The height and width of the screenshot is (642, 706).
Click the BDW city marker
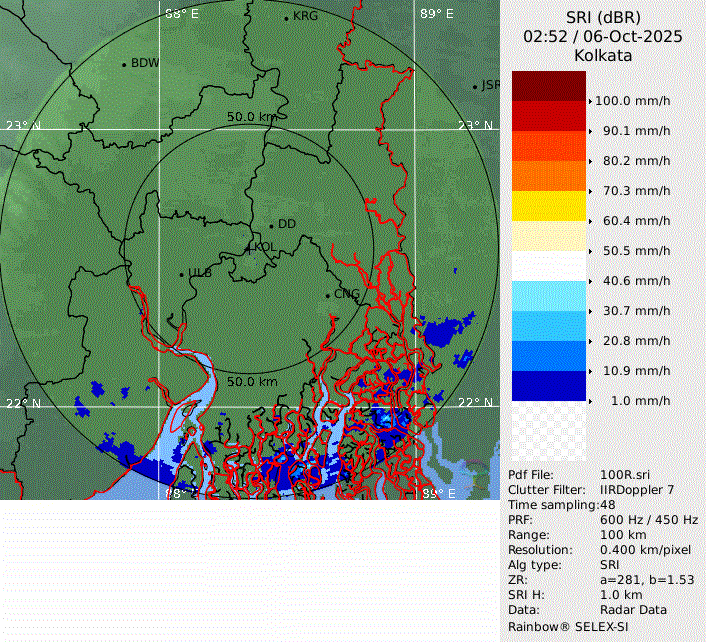124,64
